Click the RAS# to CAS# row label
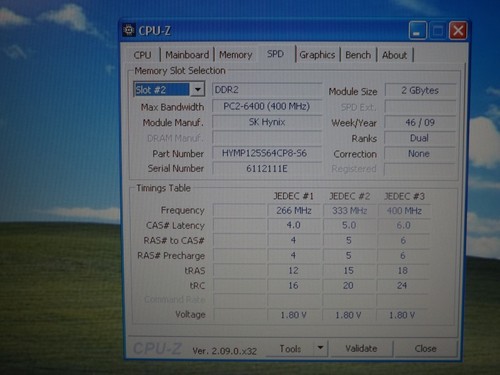Viewport: 500px width, 375px height. click(x=174, y=240)
